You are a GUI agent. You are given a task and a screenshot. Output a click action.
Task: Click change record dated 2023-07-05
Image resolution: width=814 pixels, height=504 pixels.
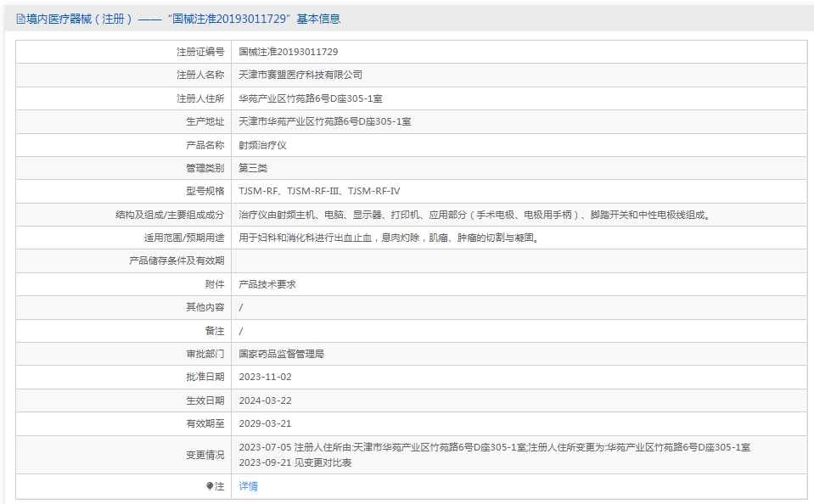click(x=494, y=447)
